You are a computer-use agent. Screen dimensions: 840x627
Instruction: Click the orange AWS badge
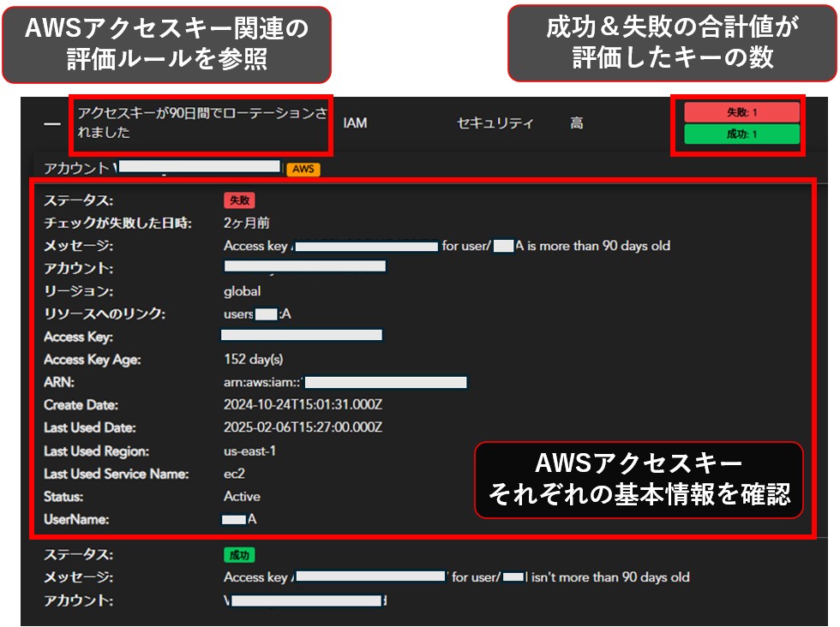pyautogui.click(x=303, y=170)
